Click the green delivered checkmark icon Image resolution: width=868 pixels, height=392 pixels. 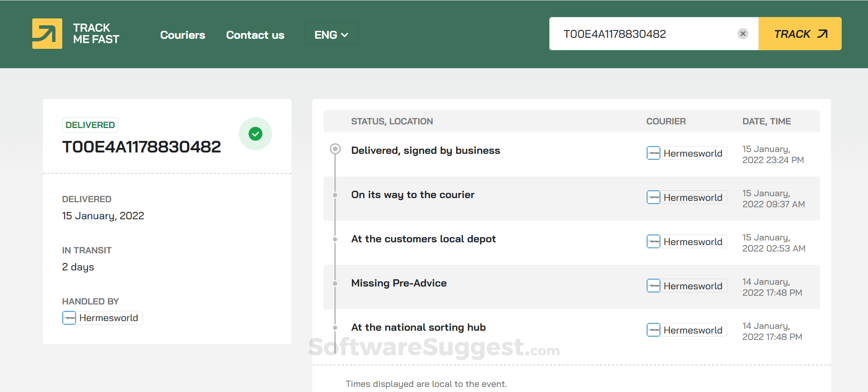pyautogui.click(x=255, y=134)
